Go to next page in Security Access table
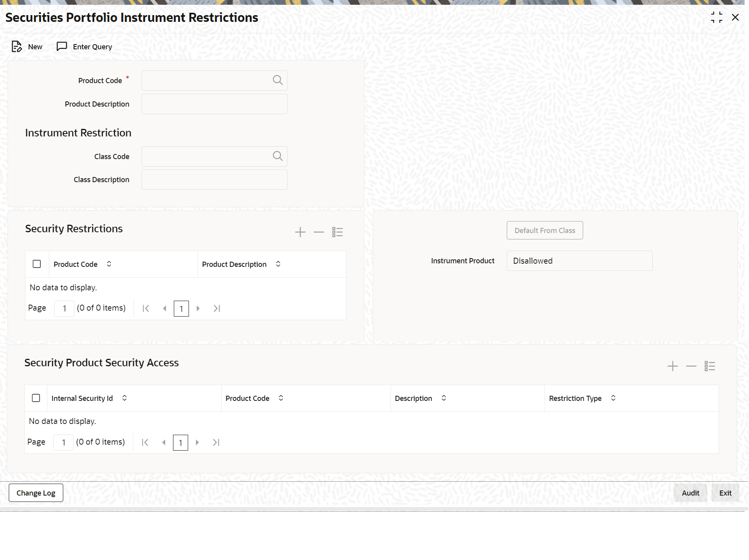This screenshot has width=749, height=560. coord(197,442)
